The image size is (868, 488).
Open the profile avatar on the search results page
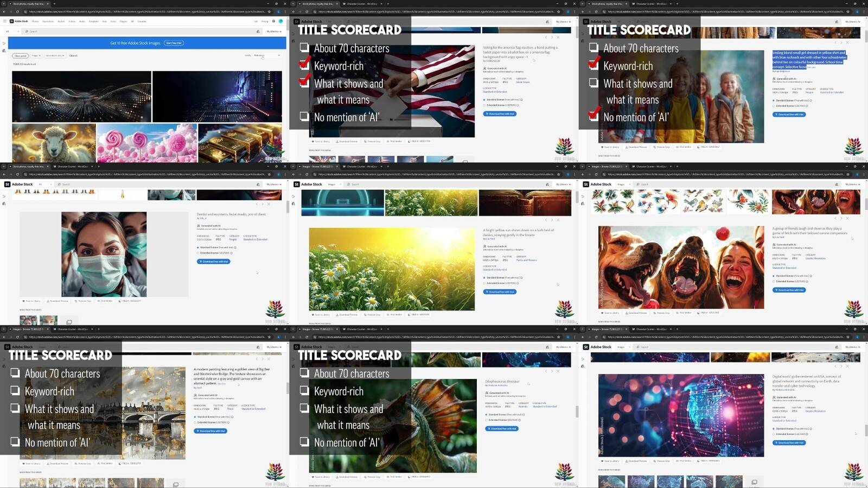[280, 21]
